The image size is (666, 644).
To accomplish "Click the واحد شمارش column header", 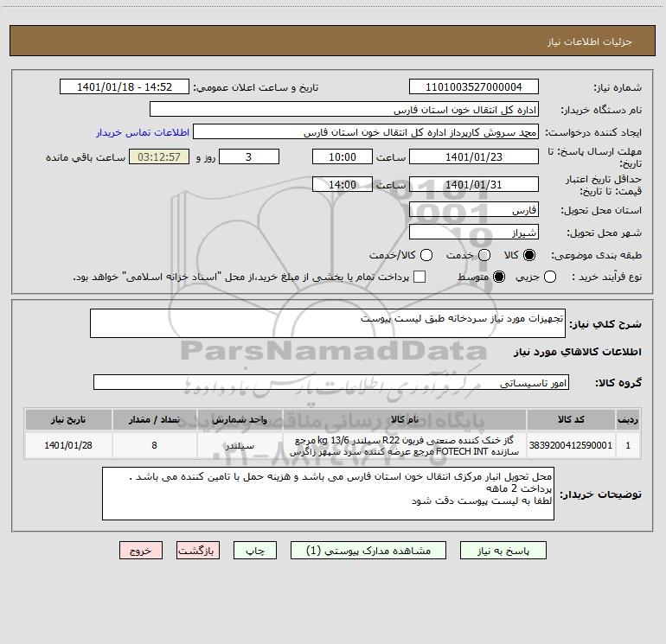I will (x=240, y=419).
